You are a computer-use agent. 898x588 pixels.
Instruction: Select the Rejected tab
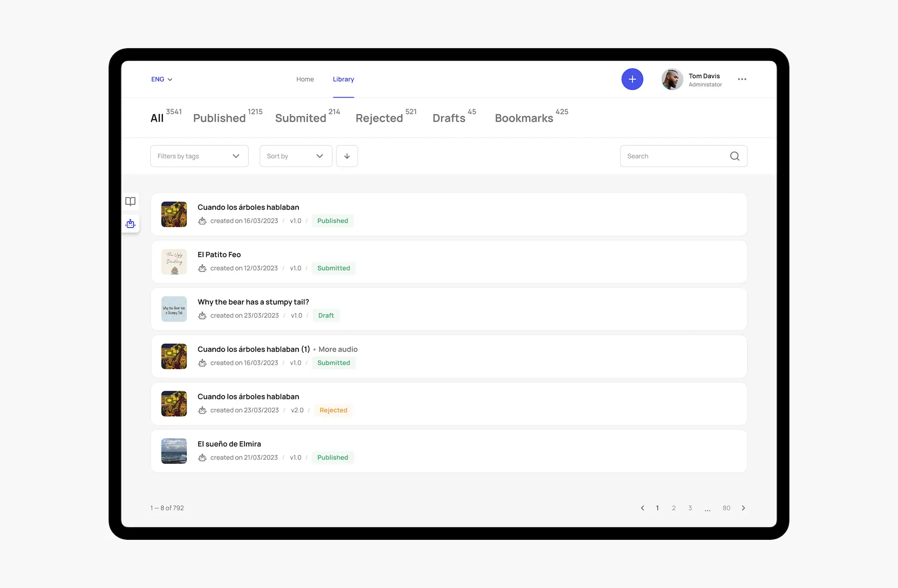[379, 118]
